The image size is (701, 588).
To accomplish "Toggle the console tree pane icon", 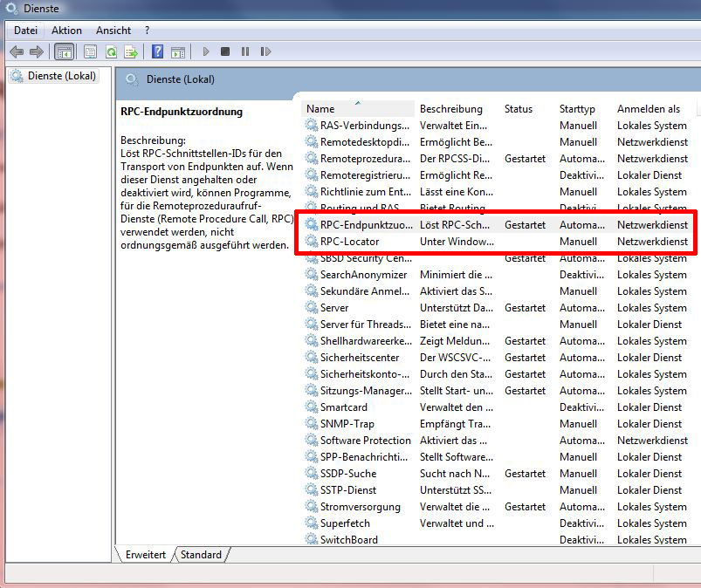I will coord(64,51).
